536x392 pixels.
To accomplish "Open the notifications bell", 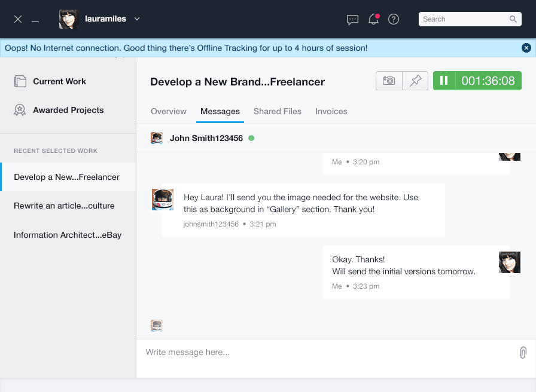I will (373, 19).
